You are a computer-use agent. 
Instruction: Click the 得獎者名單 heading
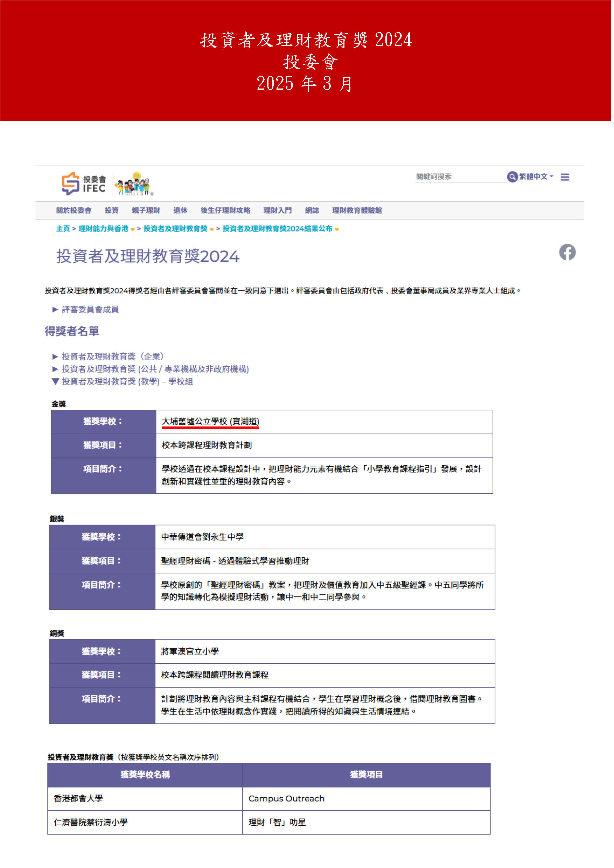pos(72,331)
